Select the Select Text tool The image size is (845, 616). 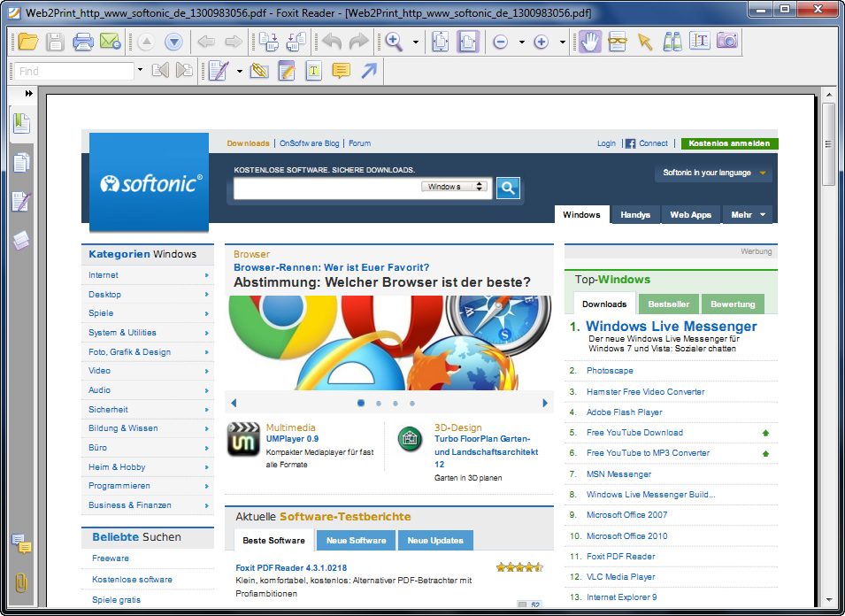tap(700, 42)
